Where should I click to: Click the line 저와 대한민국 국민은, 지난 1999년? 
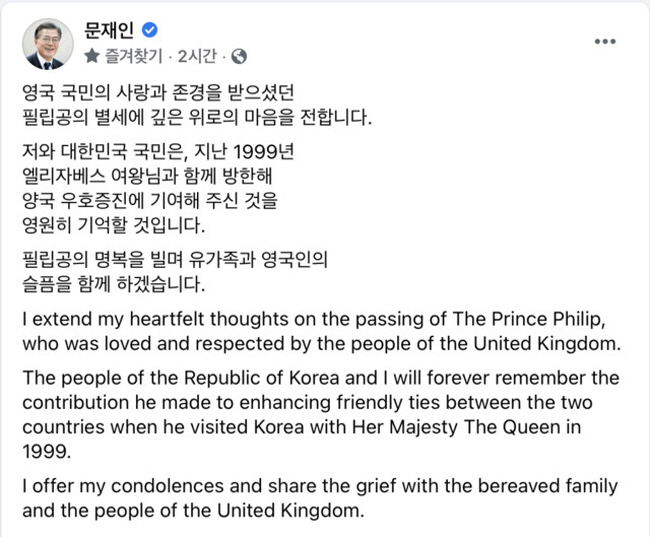[158, 152]
